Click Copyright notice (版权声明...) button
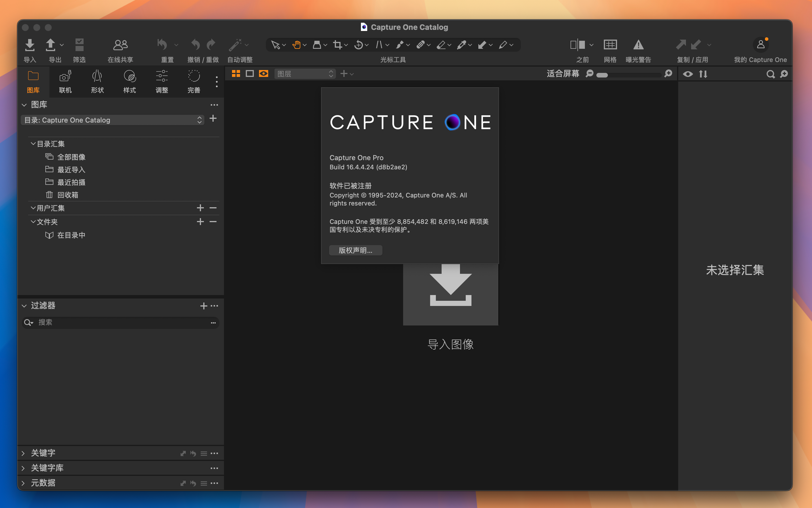This screenshot has height=508, width=812. [x=355, y=250]
